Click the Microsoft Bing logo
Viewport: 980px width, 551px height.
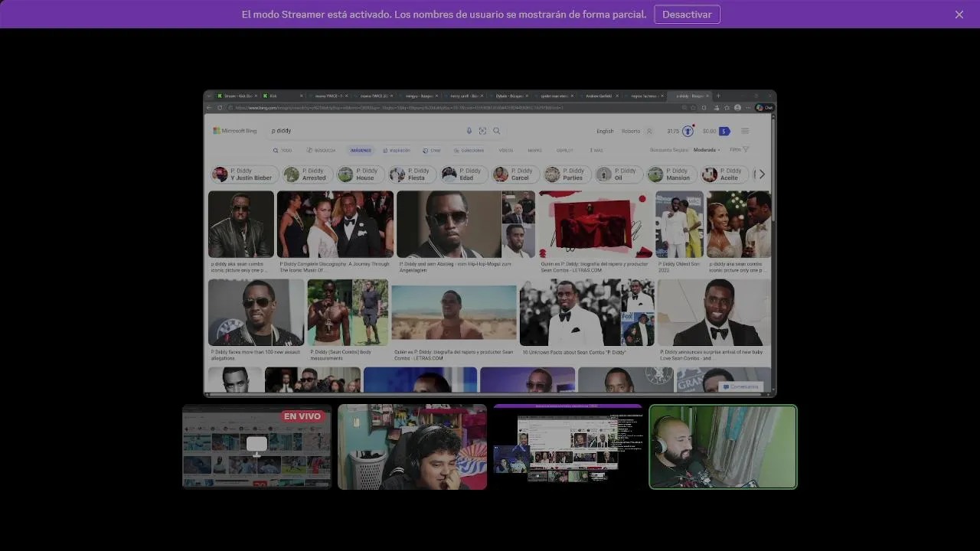pyautogui.click(x=235, y=131)
